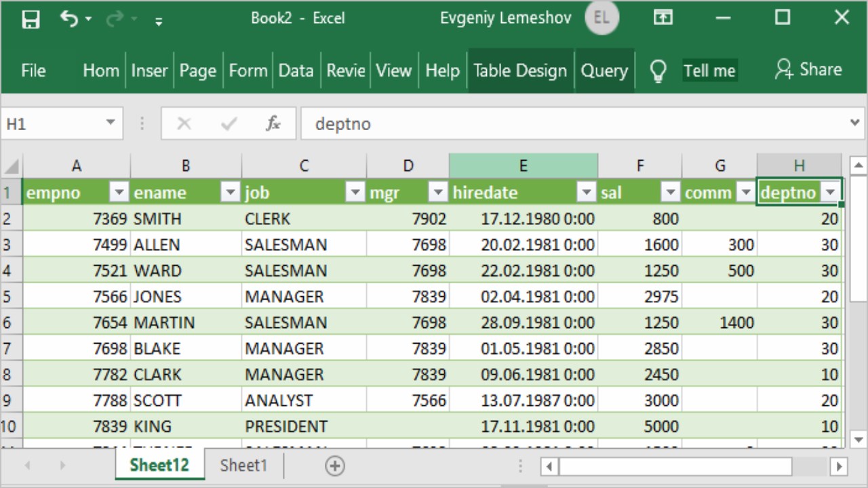Open the deptno filter dropdown

point(831,192)
